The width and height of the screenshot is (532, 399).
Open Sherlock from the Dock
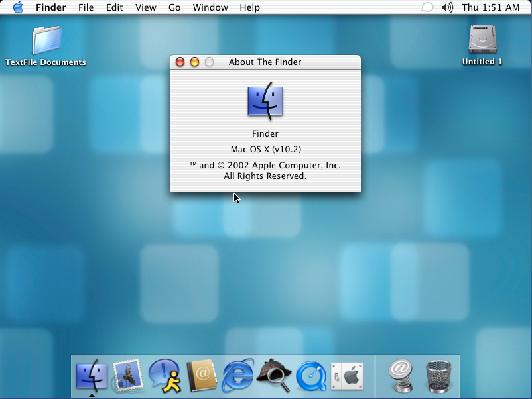(x=274, y=375)
